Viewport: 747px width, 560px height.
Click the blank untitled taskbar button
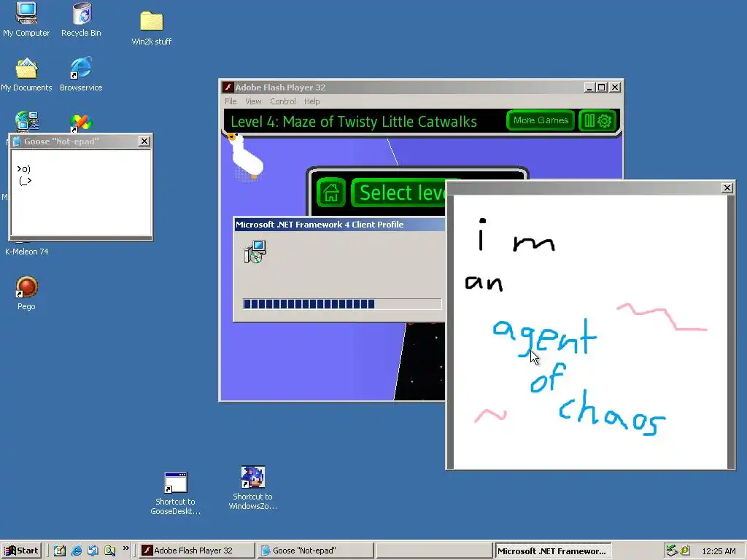pyautogui.click(x=434, y=551)
